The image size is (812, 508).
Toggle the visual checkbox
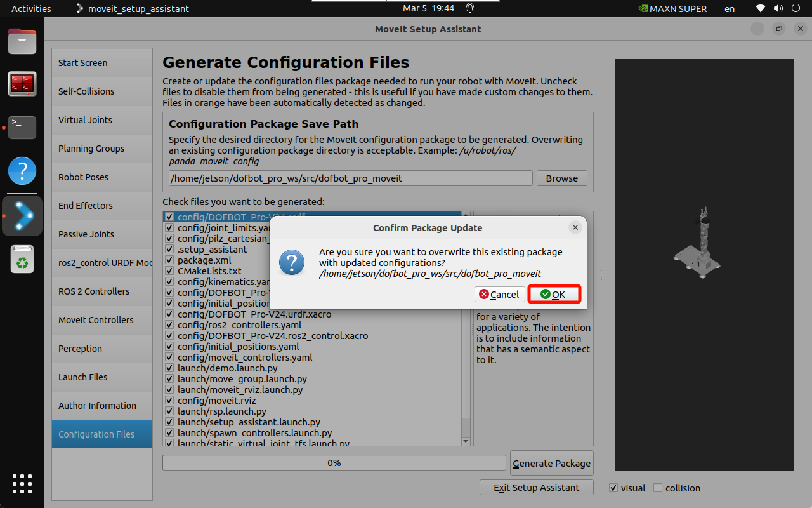pyautogui.click(x=613, y=488)
